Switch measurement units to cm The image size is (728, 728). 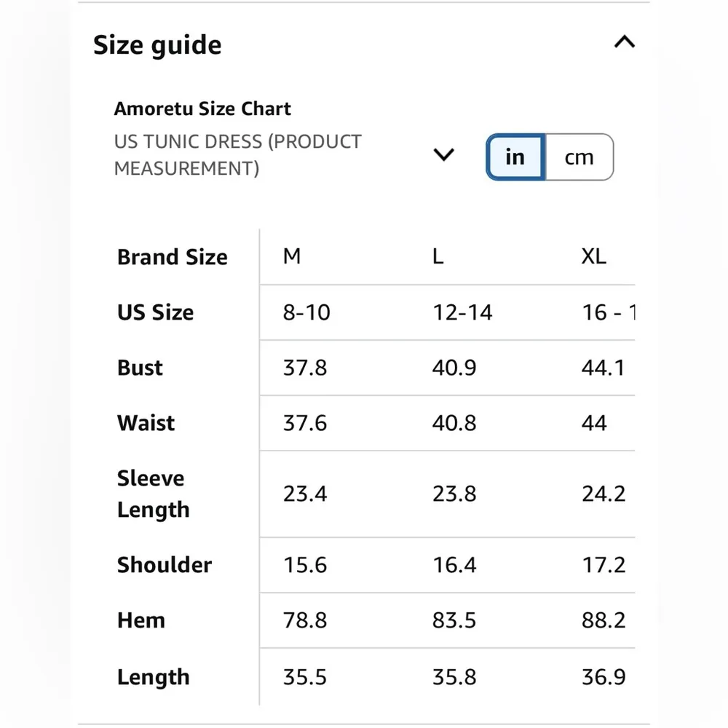coord(579,157)
